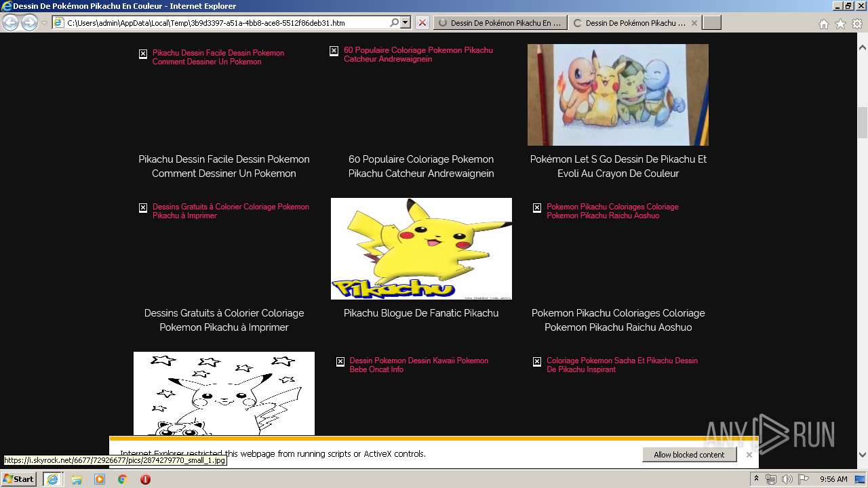Click the Action Center flag tray icon
This screenshot has height=488, width=868.
pyautogui.click(x=804, y=479)
